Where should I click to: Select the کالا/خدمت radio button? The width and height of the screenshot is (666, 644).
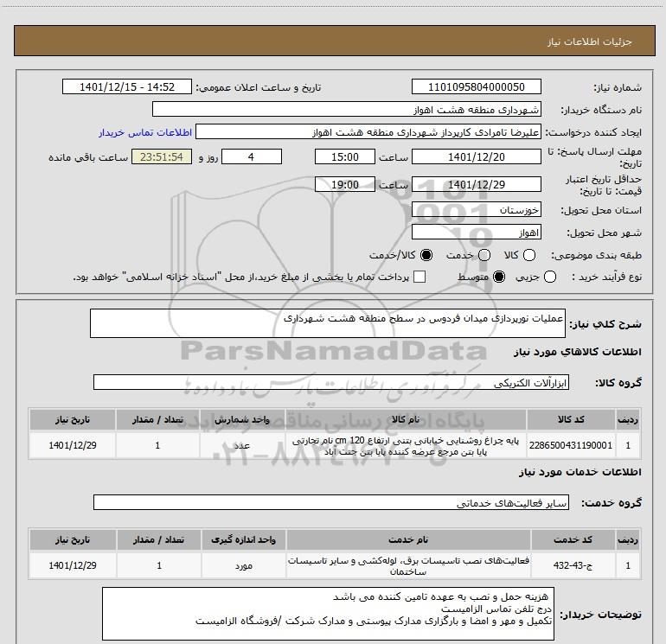[426, 255]
